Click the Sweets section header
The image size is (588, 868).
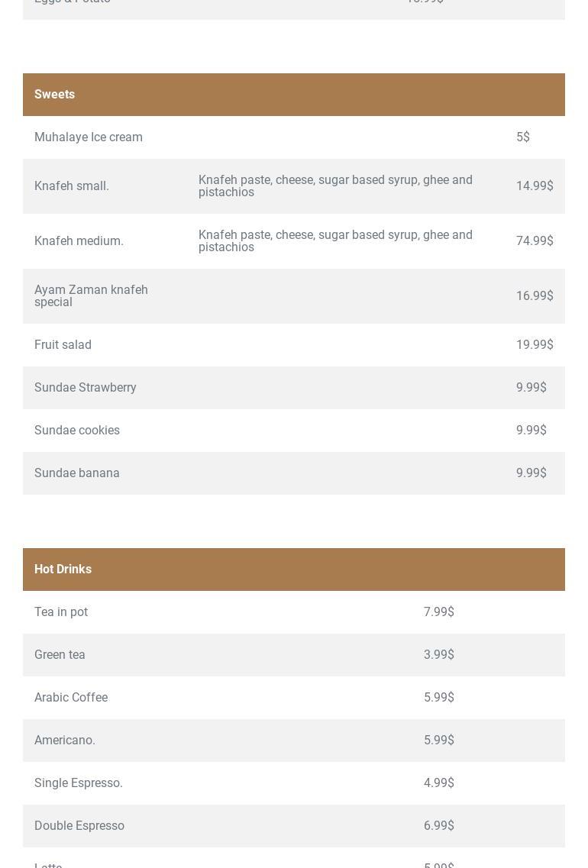click(55, 95)
